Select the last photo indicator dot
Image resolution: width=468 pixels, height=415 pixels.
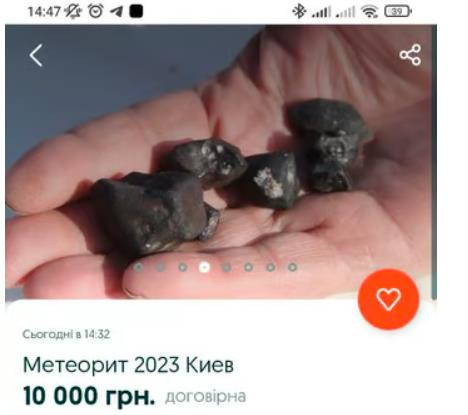point(292,267)
